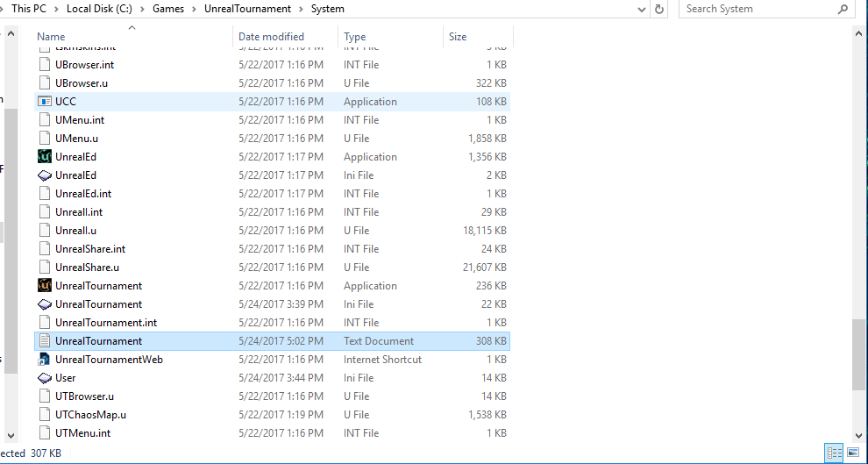Click the UnrealShare.int file icon
Screen dimensions: 868x464
(45, 248)
